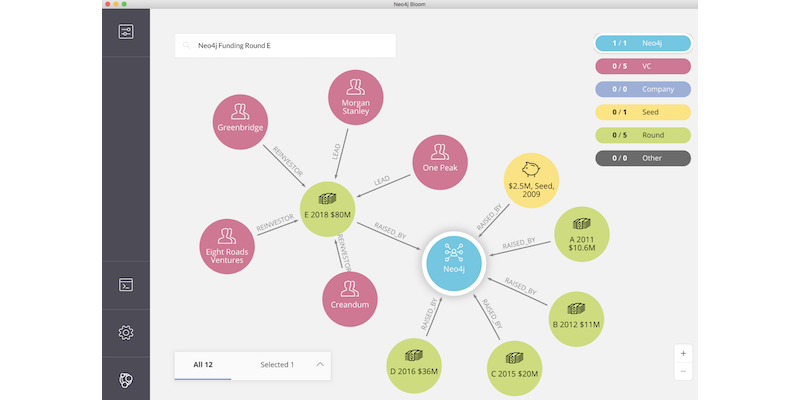Focus the search bar with Neo4j Funding Round E

(x=285, y=45)
